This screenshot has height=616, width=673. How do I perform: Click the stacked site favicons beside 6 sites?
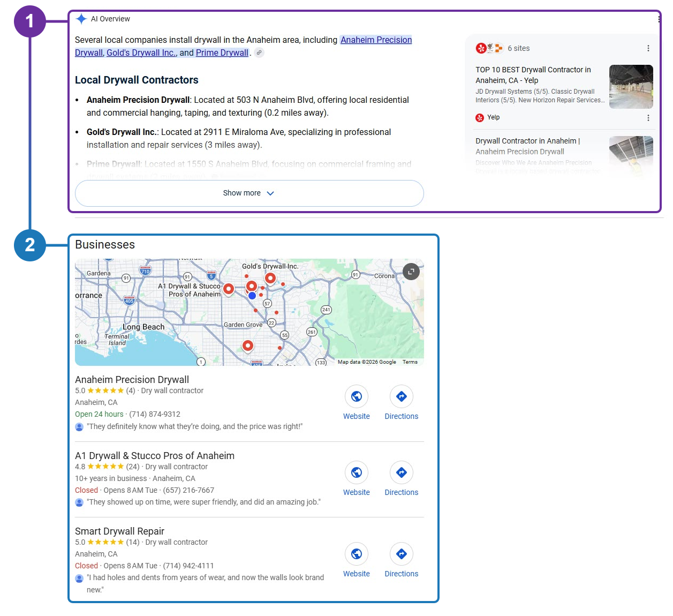tap(489, 48)
